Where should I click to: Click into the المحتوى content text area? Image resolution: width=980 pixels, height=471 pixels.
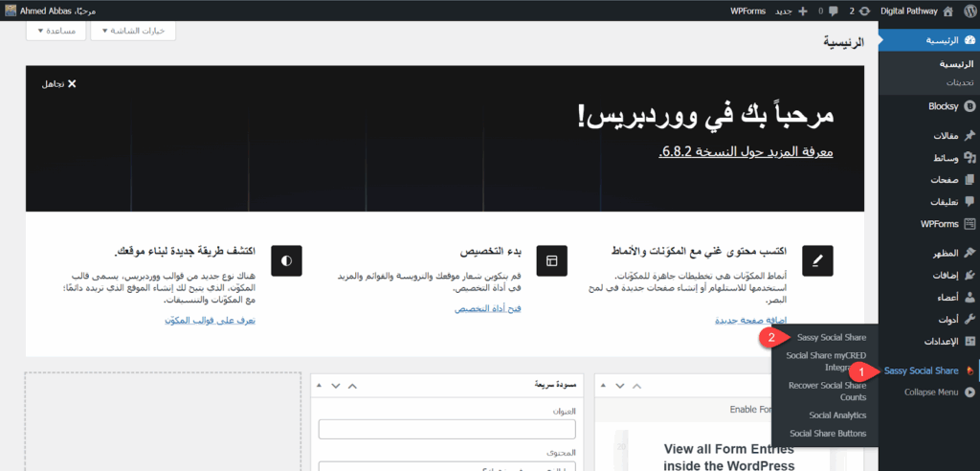click(x=447, y=466)
